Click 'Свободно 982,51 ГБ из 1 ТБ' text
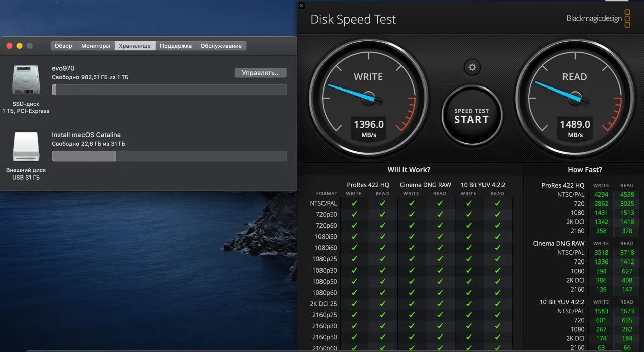 click(x=90, y=77)
